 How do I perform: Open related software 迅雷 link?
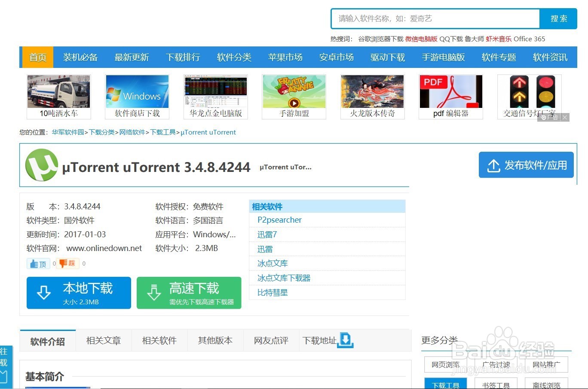pyautogui.click(x=265, y=249)
